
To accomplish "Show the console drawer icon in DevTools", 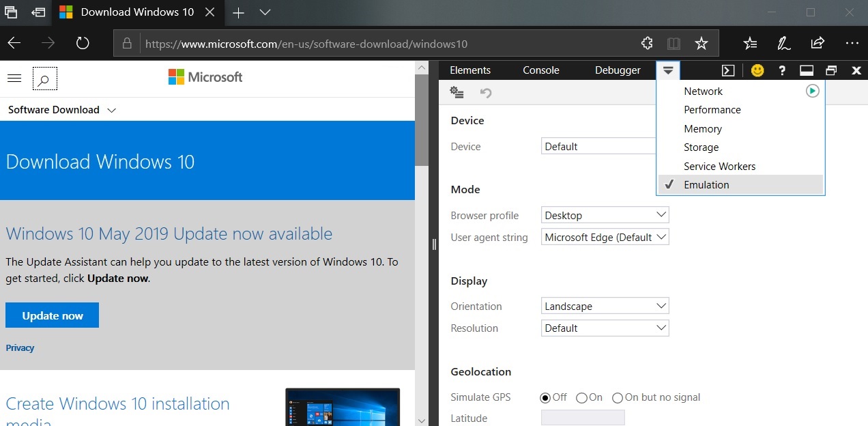I will [729, 70].
